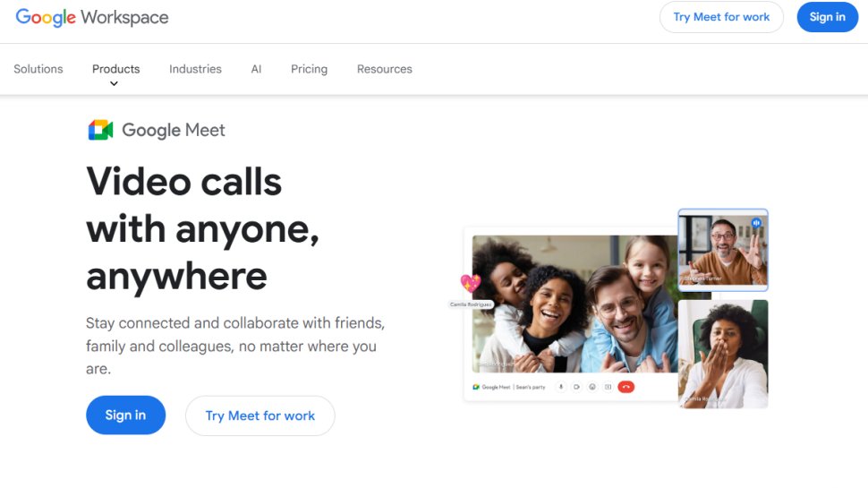Click the microphone icon in the call illustration
868x488 pixels.
click(x=561, y=387)
